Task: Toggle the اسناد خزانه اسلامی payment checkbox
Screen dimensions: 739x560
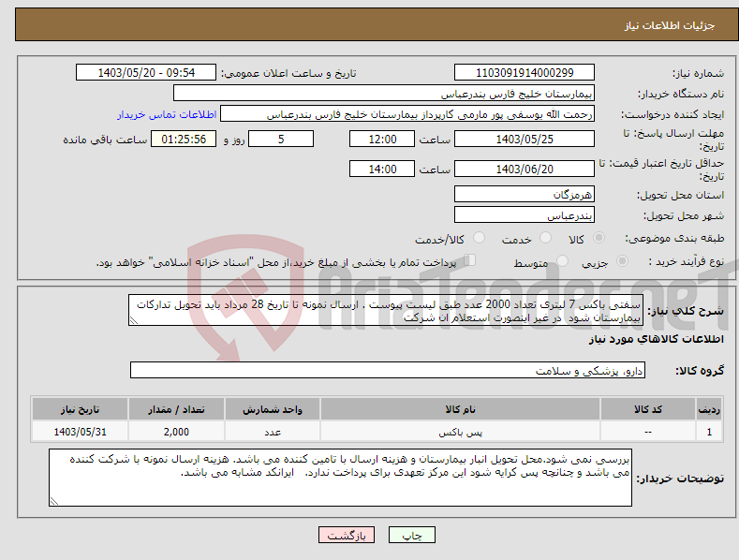Action: [x=469, y=260]
